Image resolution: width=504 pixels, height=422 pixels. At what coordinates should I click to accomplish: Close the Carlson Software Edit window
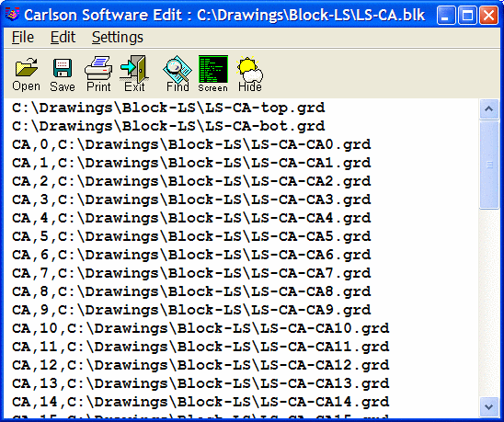(488, 15)
